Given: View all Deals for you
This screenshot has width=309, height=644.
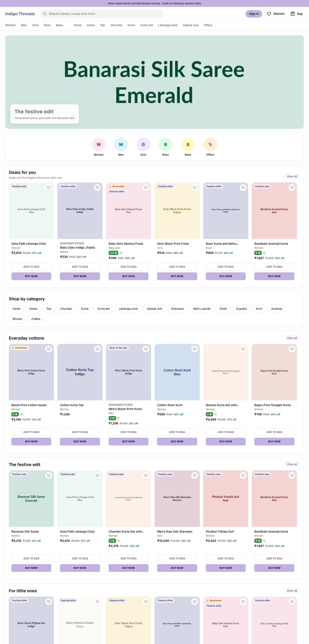Looking at the screenshot, I should coord(292,176).
